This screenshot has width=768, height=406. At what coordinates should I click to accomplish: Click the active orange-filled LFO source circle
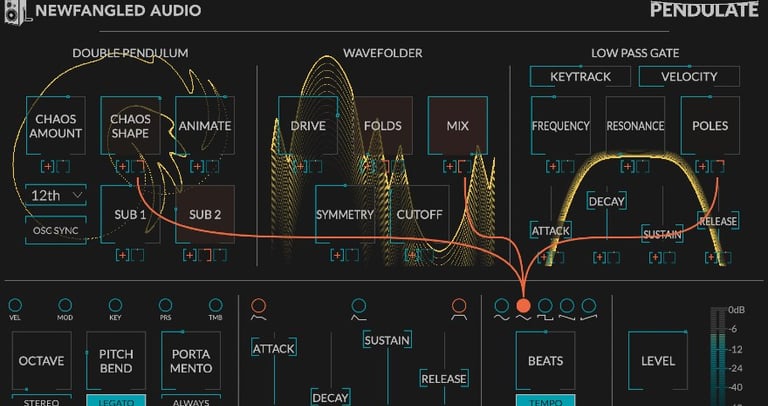[524, 306]
